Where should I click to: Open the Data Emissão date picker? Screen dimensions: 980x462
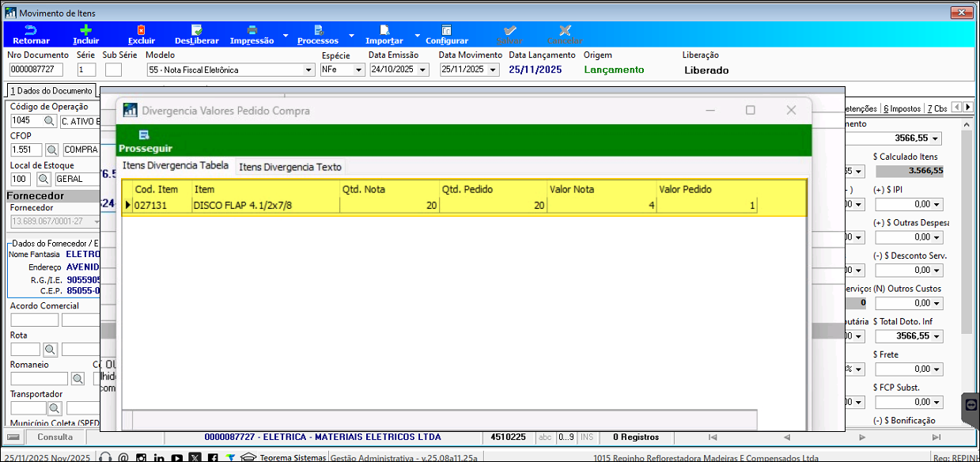[x=422, y=70]
